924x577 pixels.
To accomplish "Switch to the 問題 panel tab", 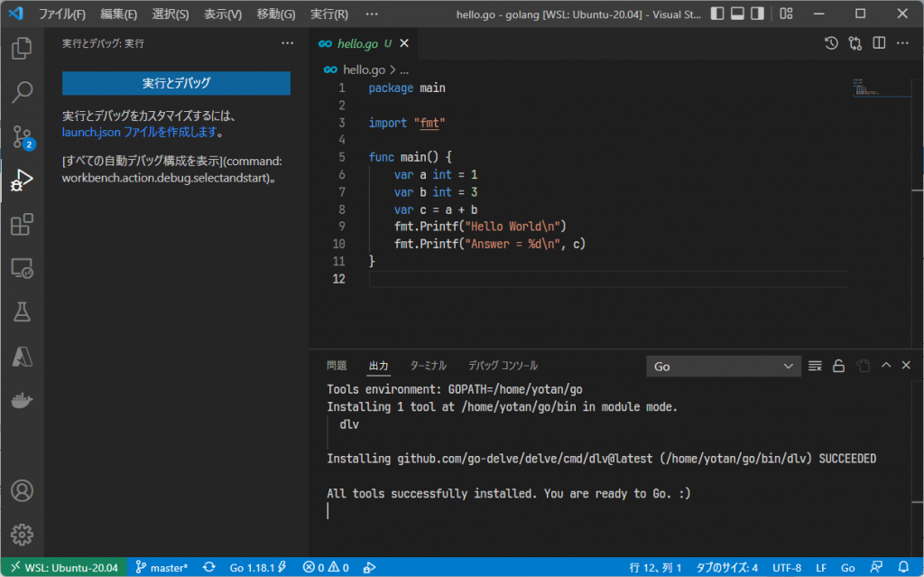I will coord(337,366).
